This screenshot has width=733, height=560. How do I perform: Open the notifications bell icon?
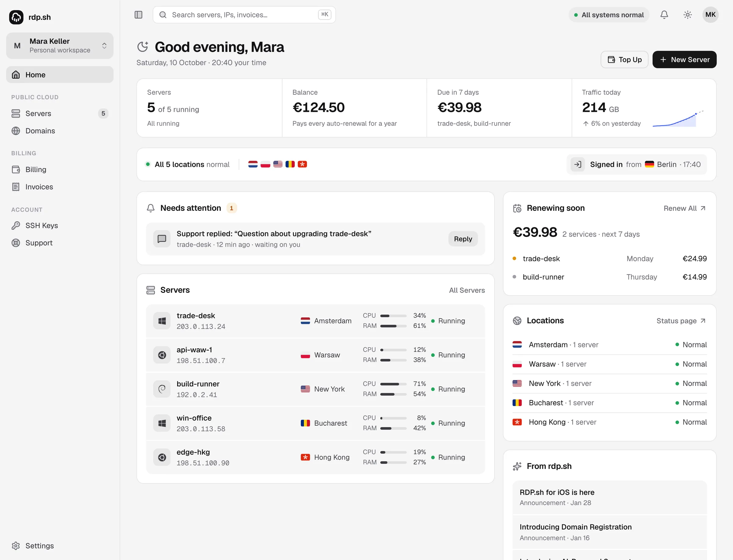click(x=664, y=15)
